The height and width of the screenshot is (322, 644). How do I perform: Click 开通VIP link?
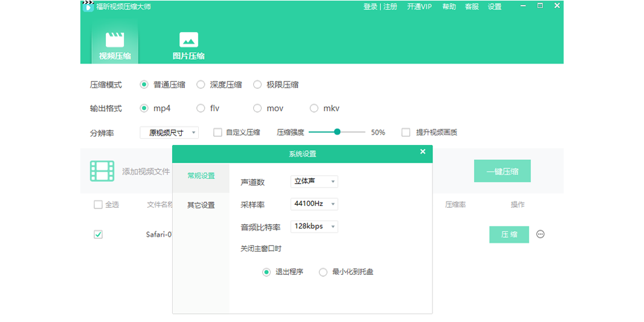click(x=419, y=7)
